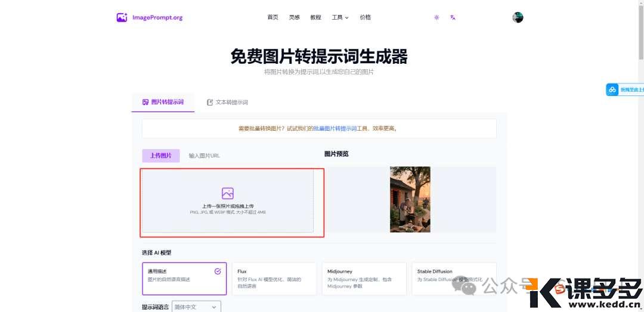Viewport: 644px width, 312px height.
Task: Click the 选择 AI 模型 label
Action: click(156, 252)
